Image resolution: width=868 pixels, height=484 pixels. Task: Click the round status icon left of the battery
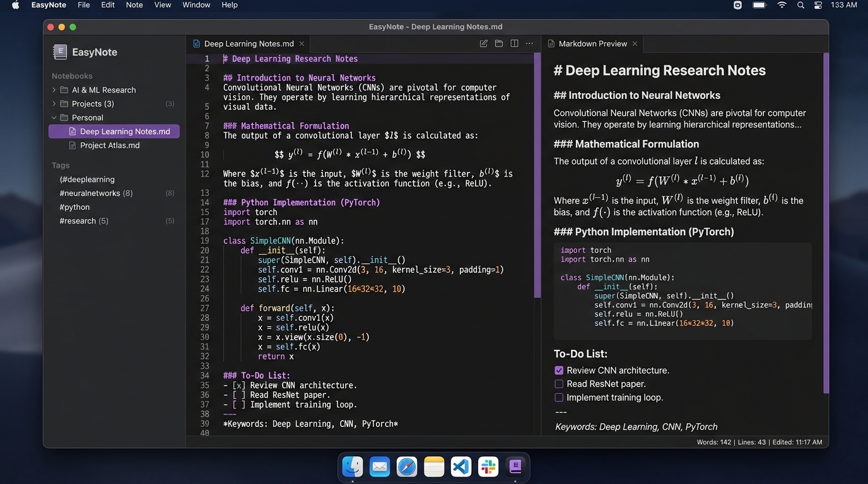[738, 5]
